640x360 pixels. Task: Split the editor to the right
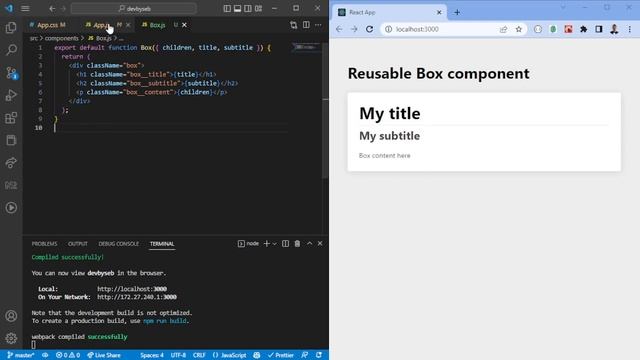coord(306,25)
